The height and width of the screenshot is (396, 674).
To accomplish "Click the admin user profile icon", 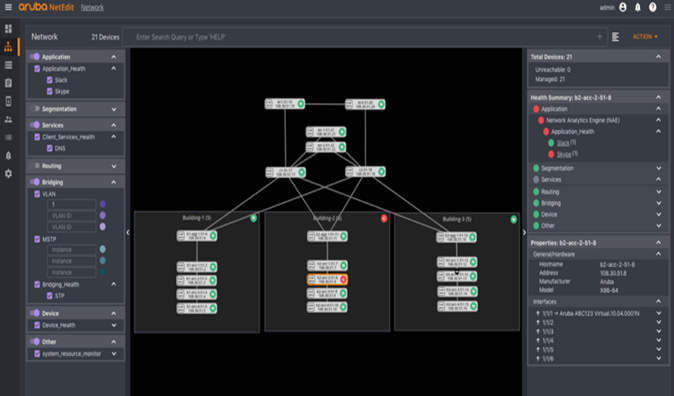I will [x=623, y=7].
